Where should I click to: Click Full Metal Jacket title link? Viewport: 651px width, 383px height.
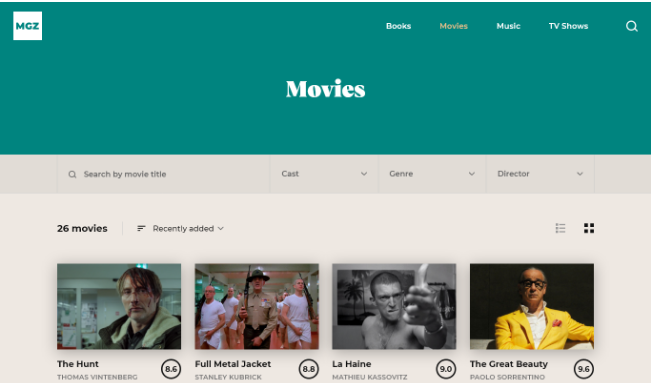click(233, 364)
